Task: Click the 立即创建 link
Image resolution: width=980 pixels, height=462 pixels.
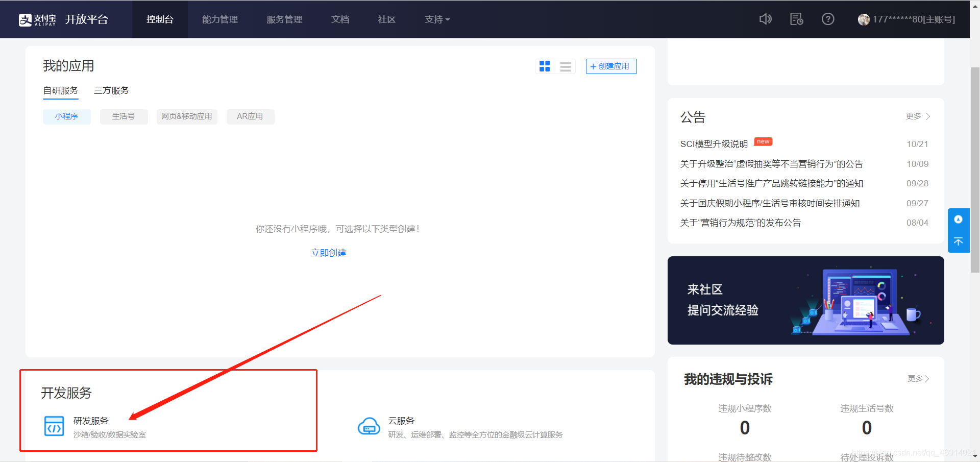Action: (x=329, y=253)
